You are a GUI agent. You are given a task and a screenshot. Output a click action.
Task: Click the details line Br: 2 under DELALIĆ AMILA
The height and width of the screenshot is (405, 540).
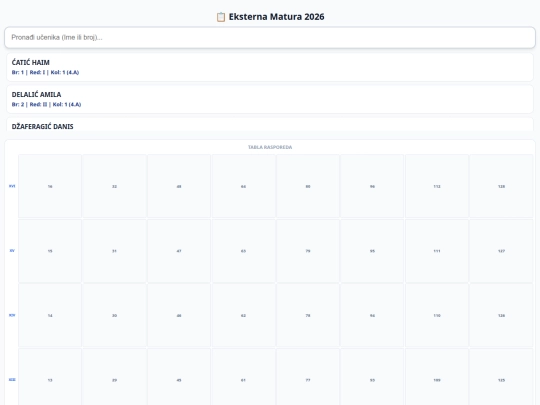pos(46,104)
